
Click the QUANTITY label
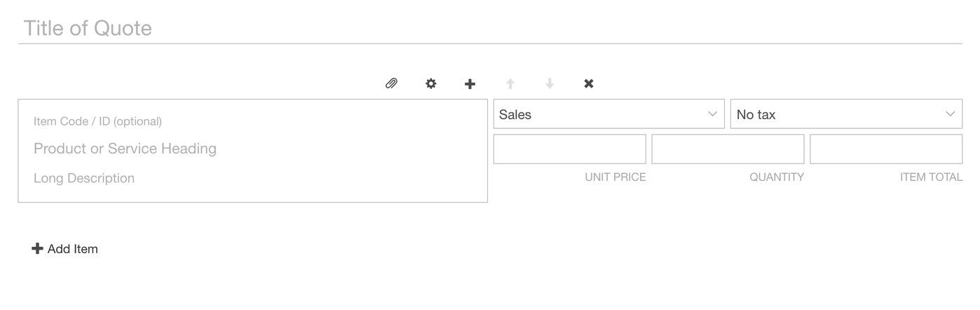click(x=777, y=177)
